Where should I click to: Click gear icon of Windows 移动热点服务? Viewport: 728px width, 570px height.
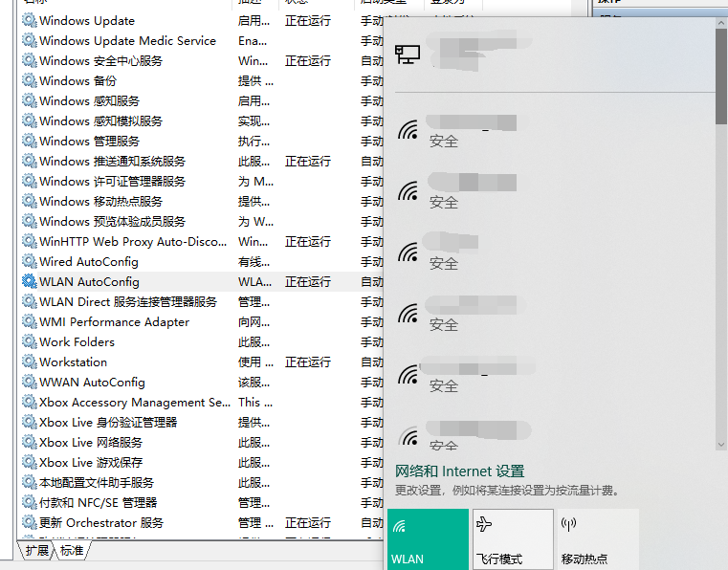pos(30,201)
